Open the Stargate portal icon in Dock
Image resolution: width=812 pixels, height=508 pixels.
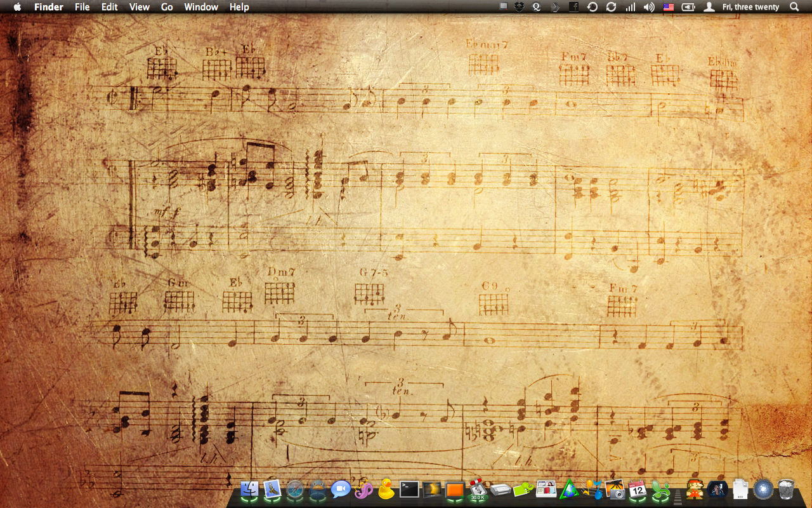click(763, 490)
